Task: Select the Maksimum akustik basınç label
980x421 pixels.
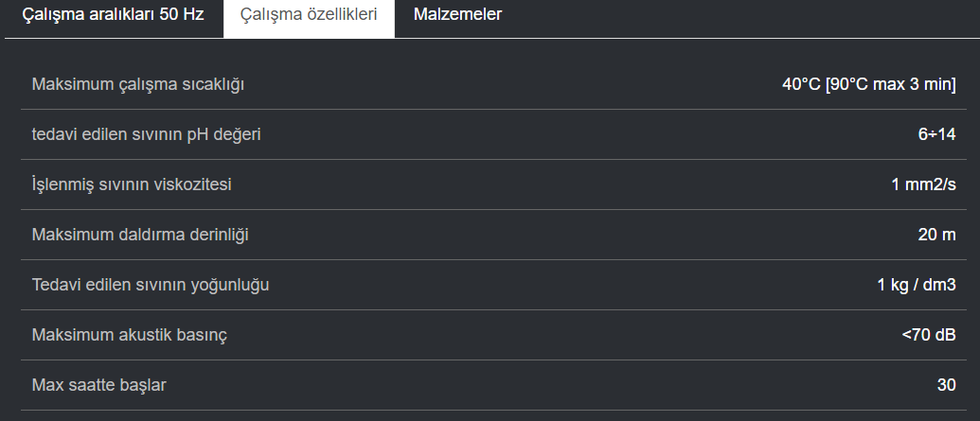Action: pos(130,335)
